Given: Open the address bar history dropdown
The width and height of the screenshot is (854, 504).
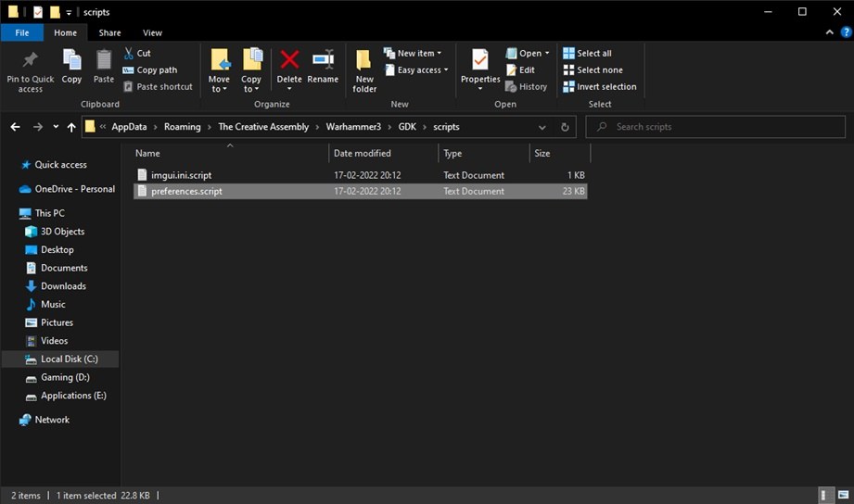Looking at the screenshot, I should 542,127.
